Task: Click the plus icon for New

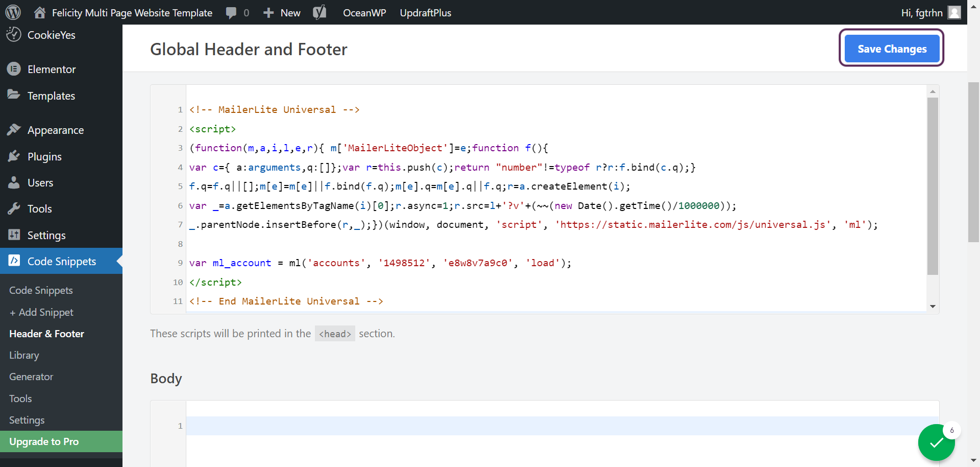Action: pos(268,13)
